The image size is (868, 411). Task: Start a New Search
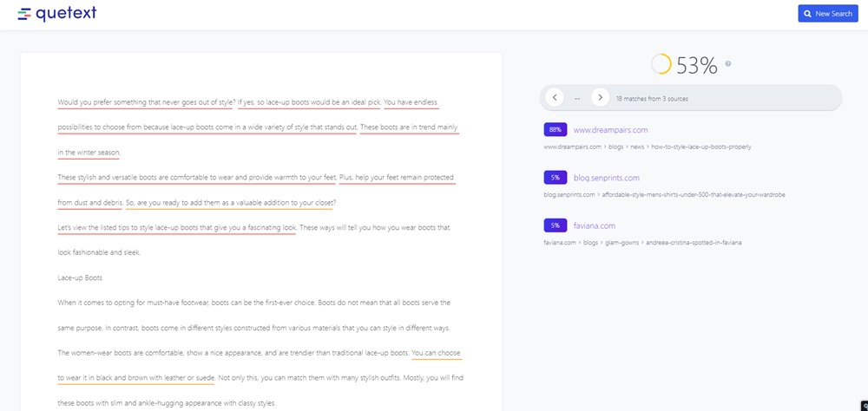827,14
